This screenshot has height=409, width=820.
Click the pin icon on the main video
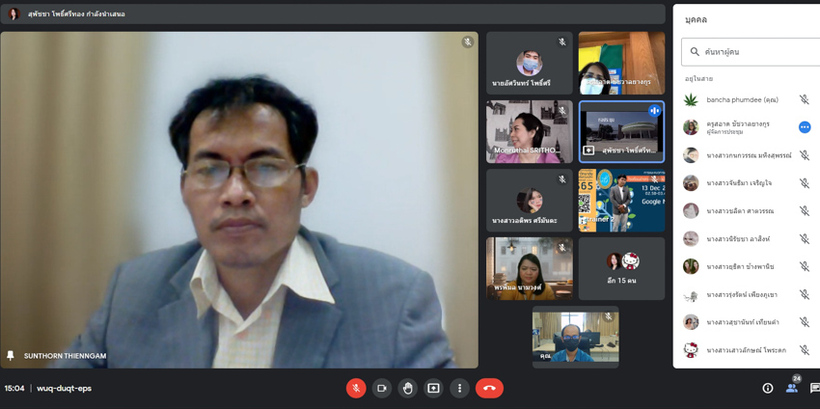(10, 356)
